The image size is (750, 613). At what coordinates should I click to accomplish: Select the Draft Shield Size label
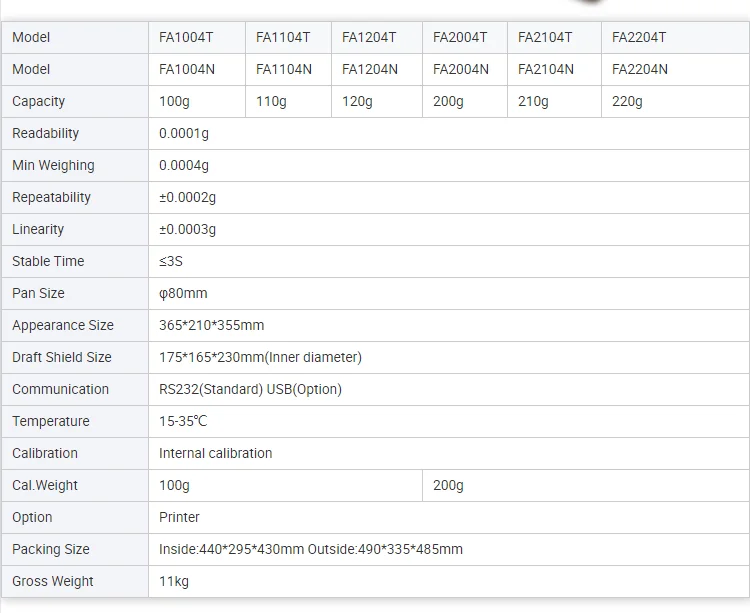pos(62,357)
